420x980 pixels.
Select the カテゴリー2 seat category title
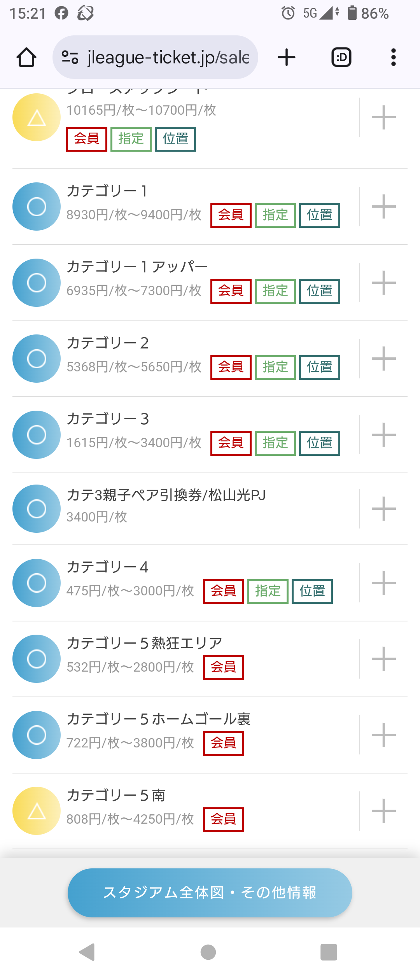[108, 343]
